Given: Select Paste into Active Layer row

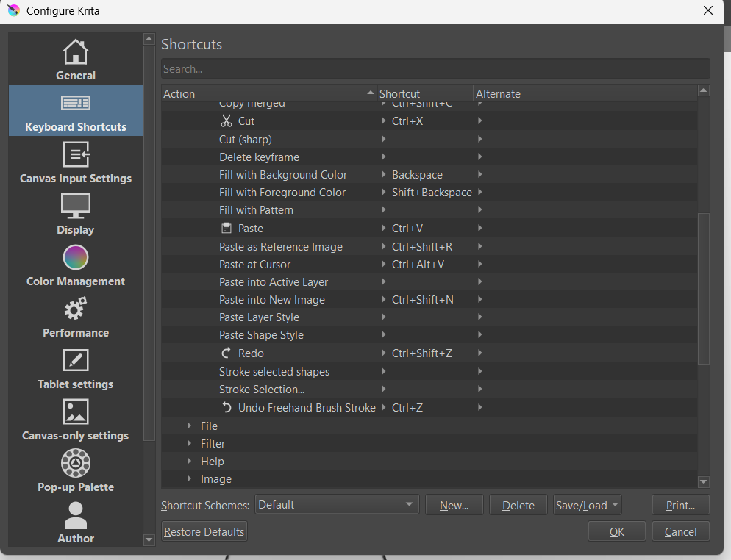Looking at the screenshot, I should pos(429,282).
